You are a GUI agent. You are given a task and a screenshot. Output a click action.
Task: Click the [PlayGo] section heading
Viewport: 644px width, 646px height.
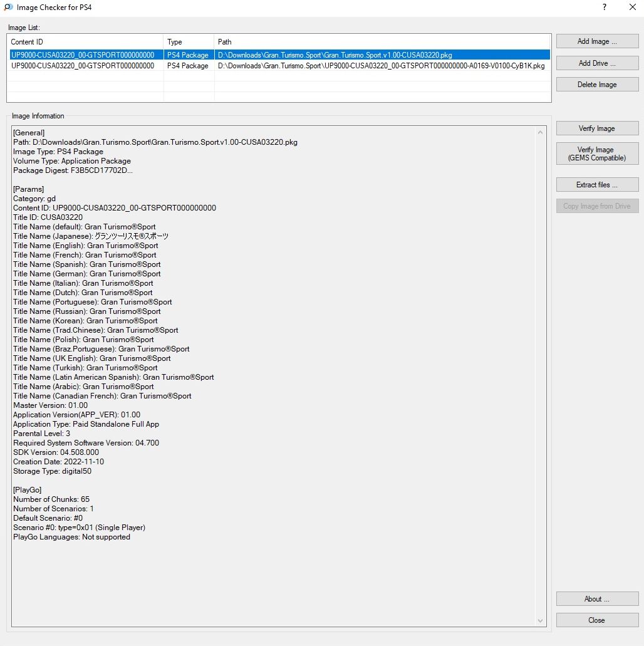tap(27, 490)
